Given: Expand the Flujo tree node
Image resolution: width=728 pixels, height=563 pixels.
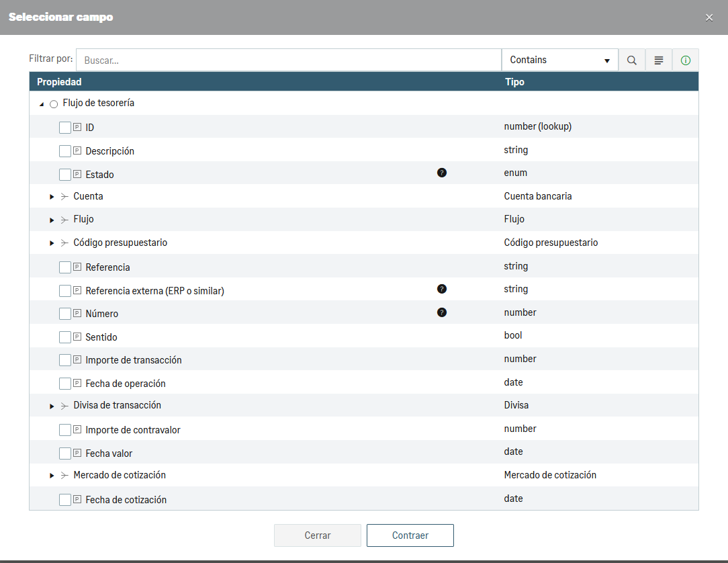Looking at the screenshot, I should pyautogui.click(x=52, y=220).
